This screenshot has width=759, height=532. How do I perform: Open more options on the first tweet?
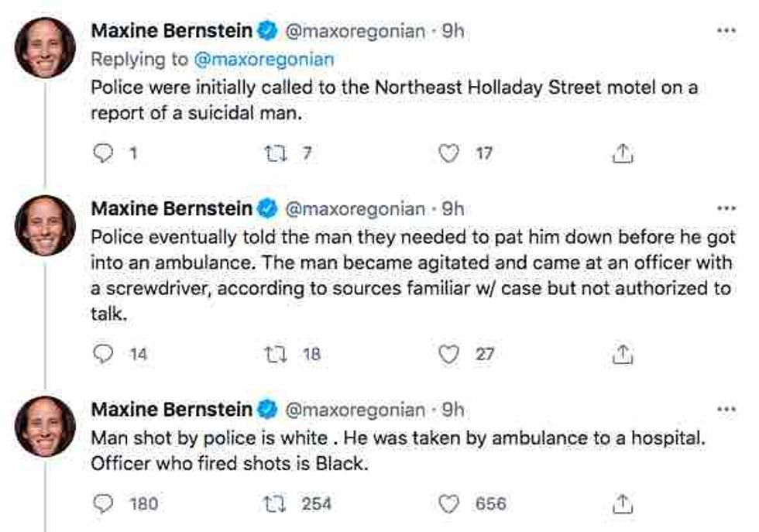[725, 31]
